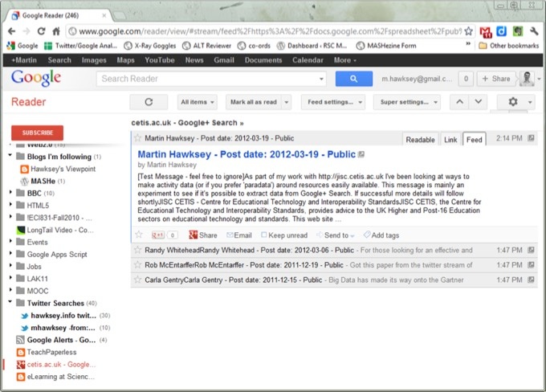Bookmark page with the star icon in address bar

(468, 31)
